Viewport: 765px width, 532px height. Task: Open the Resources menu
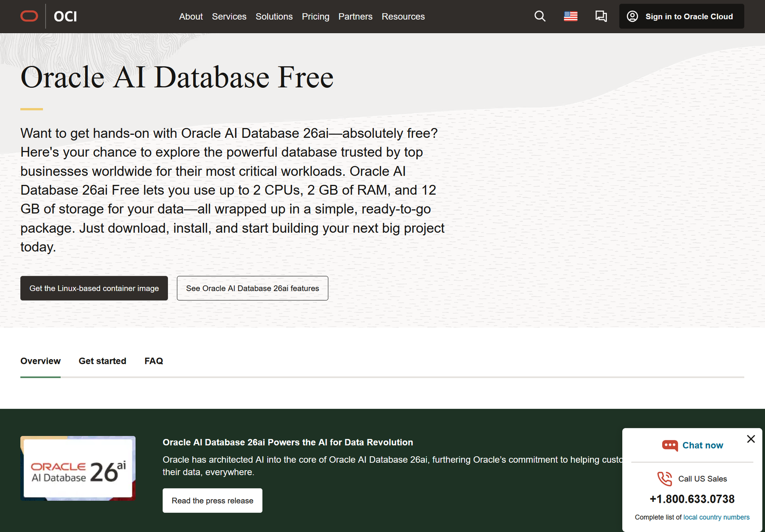(403, 16)
